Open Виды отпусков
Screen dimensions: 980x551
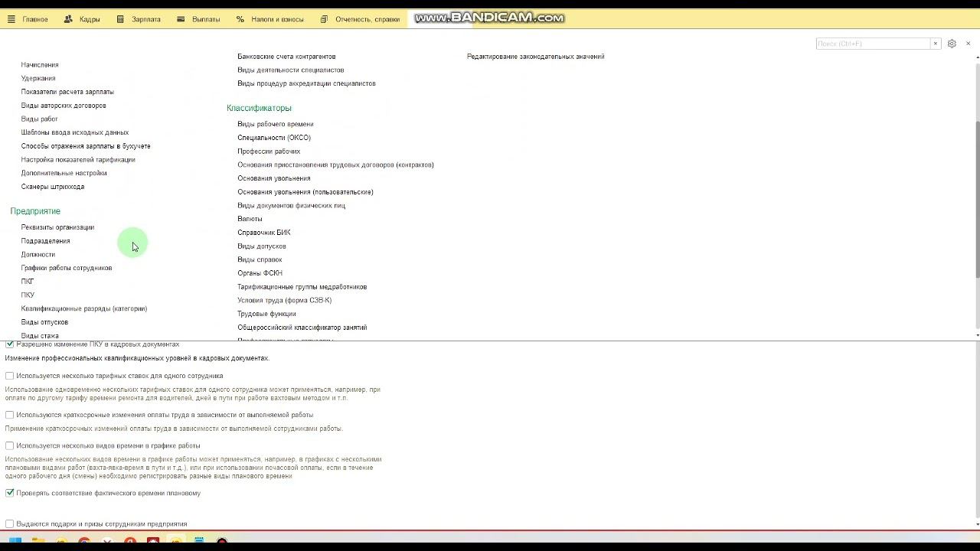point(44,322)
